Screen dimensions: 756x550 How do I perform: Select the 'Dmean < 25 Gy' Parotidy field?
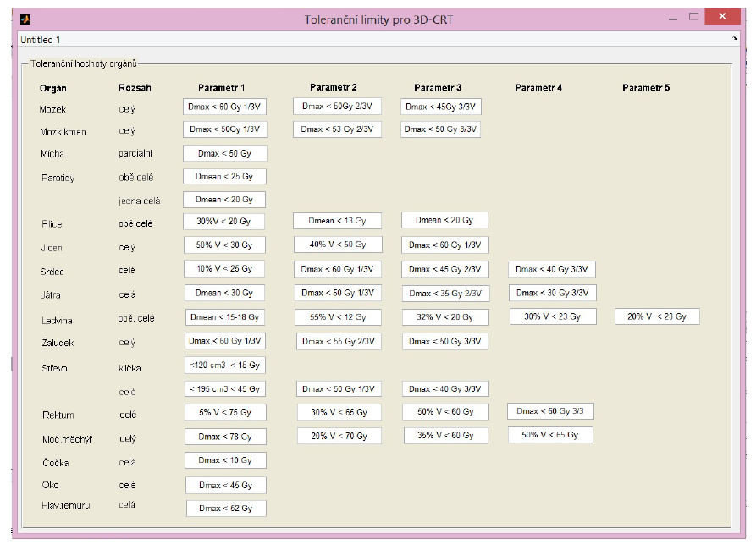click(x=224, y=176)
